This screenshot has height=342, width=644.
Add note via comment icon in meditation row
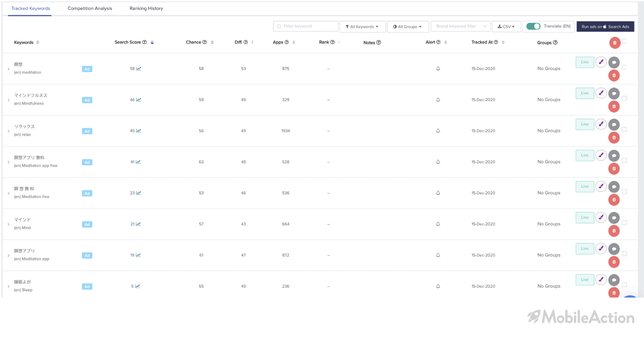614,62
